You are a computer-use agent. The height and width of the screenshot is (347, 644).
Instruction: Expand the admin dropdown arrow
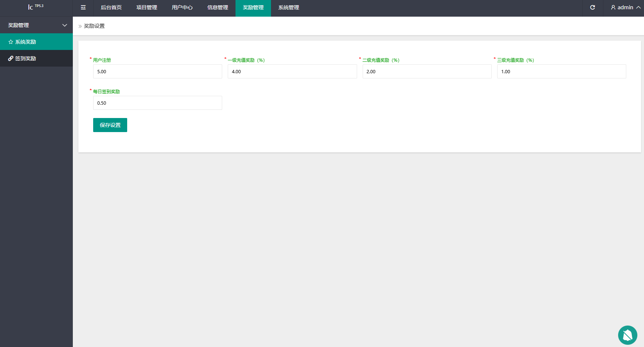pyautogui.click(x=638, y=7)
